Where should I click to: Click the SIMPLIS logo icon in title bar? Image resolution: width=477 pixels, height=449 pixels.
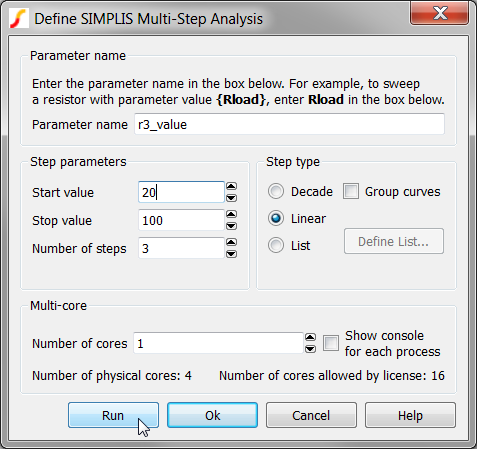(18, 19)
